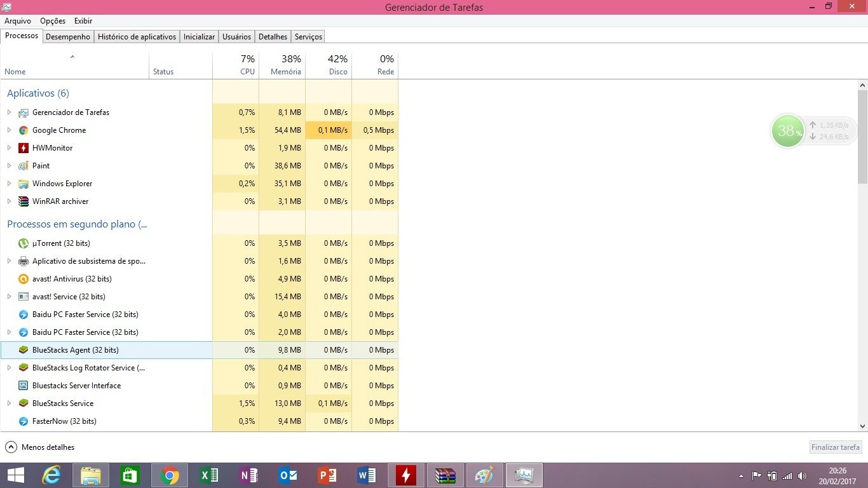Switch to the Desempenho tab
Image resolution: width=868 pixels, height=488 pixels.
(x=68, y=37)
